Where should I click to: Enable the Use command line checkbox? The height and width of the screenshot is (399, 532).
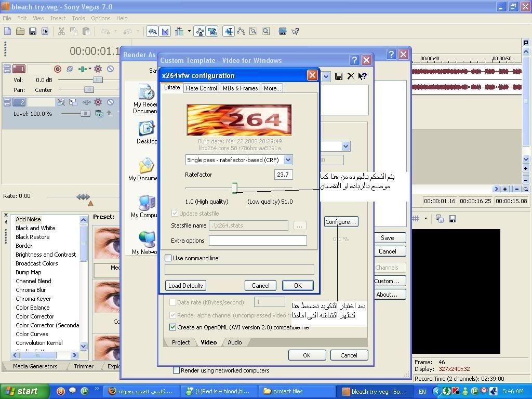point(168,258)
